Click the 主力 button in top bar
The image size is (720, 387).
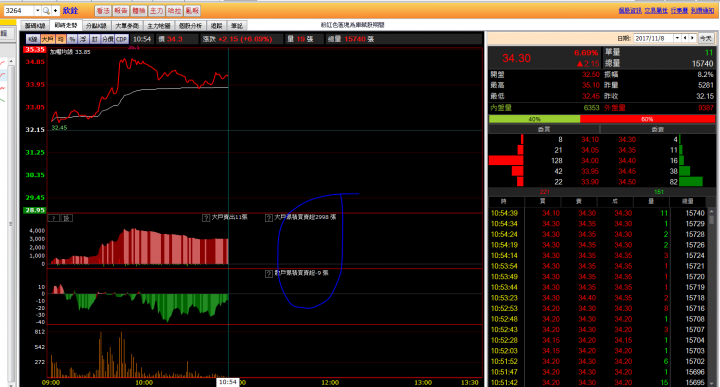(x=157, y=11)
